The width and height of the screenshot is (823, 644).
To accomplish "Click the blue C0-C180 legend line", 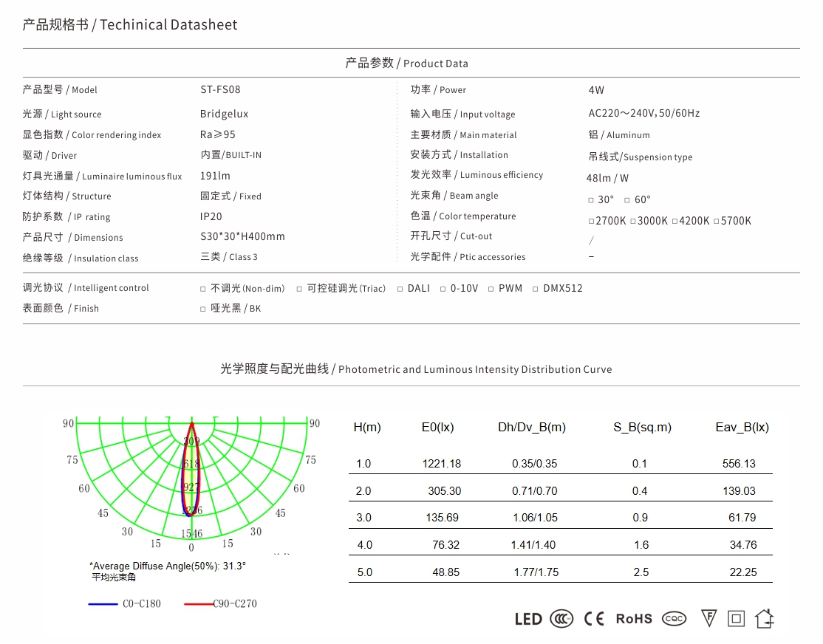I will (103, 604).
